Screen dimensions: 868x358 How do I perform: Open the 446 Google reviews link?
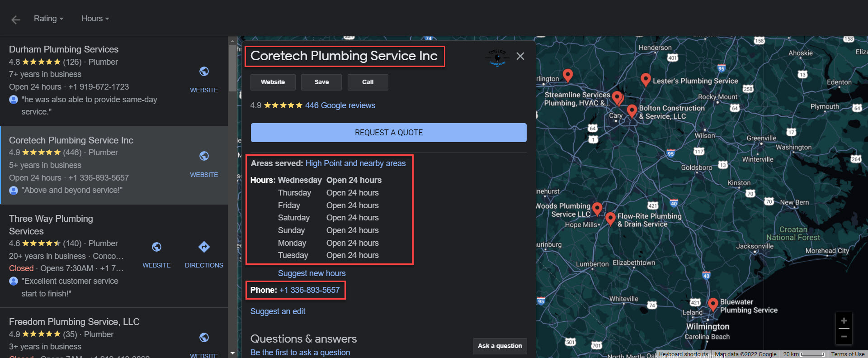(x=340, y=105)
